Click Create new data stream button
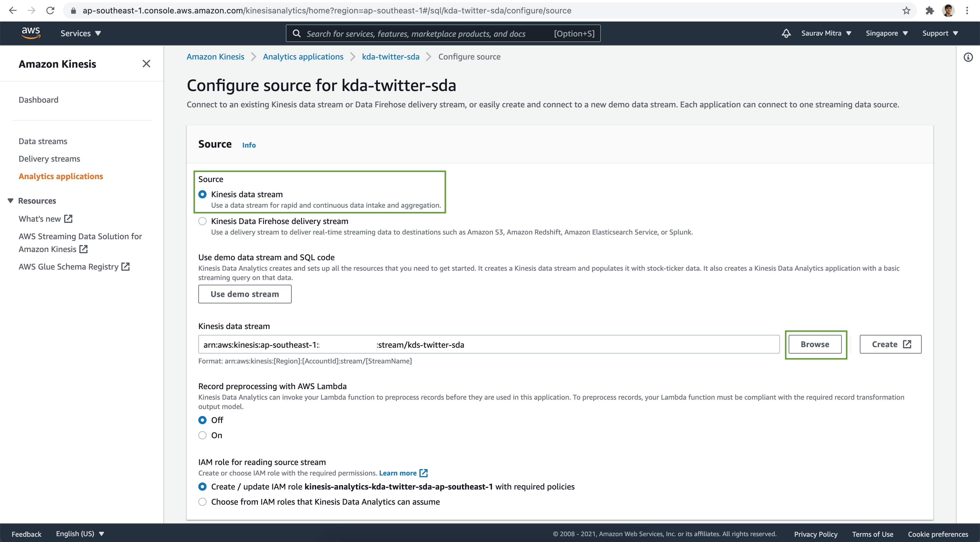980x542 pixels. [890, 344]
